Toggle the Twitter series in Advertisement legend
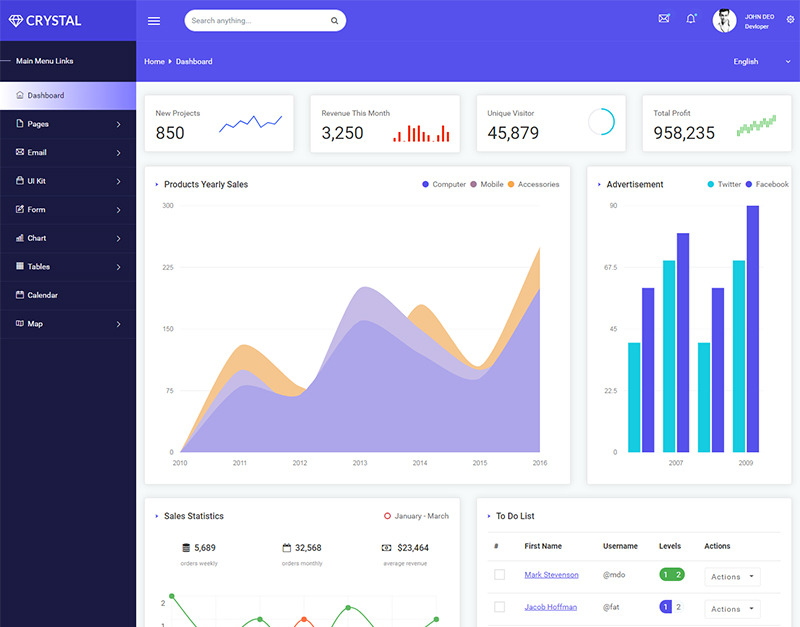The width and height of the screenshot is (800, 627). [724, 184]
